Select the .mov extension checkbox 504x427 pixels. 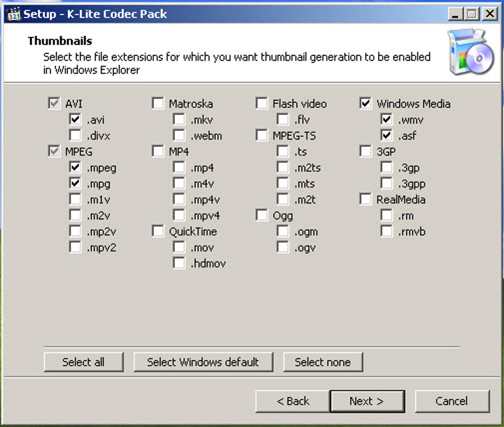[179, 248]
